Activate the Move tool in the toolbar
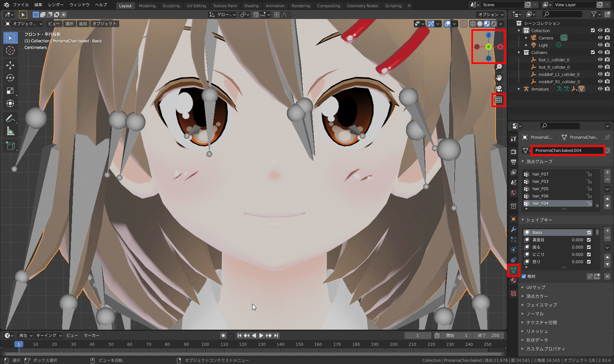 coord(10,65)
